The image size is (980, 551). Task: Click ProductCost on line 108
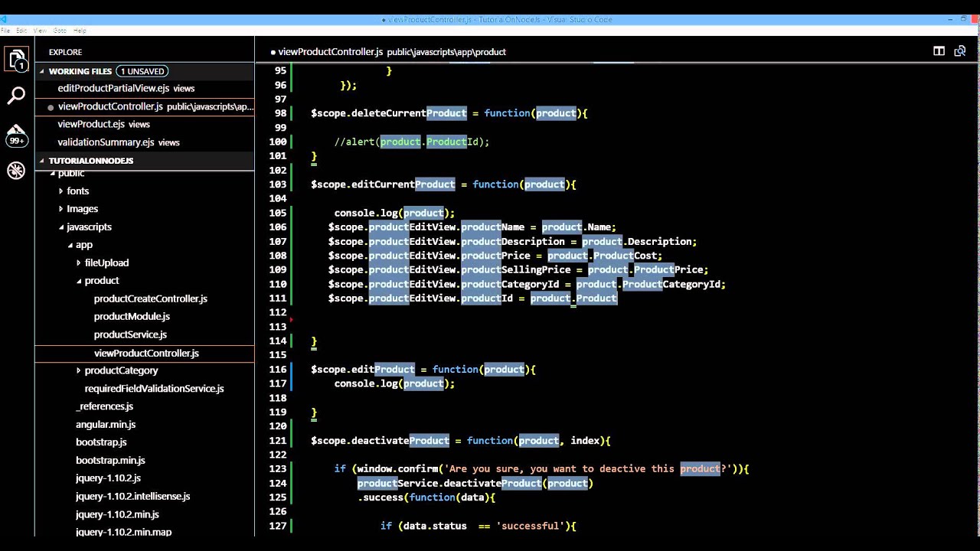[x=625, y=256]
